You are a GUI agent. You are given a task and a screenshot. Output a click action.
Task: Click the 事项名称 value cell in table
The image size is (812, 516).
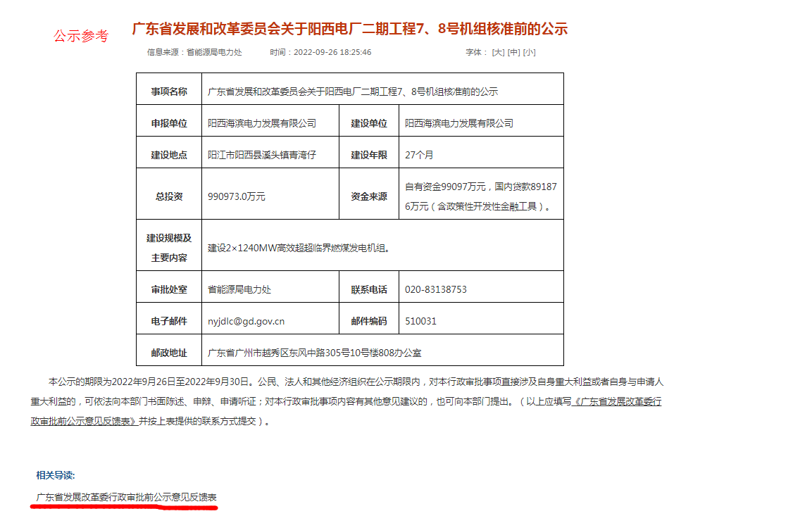click(x=382, y=89)
